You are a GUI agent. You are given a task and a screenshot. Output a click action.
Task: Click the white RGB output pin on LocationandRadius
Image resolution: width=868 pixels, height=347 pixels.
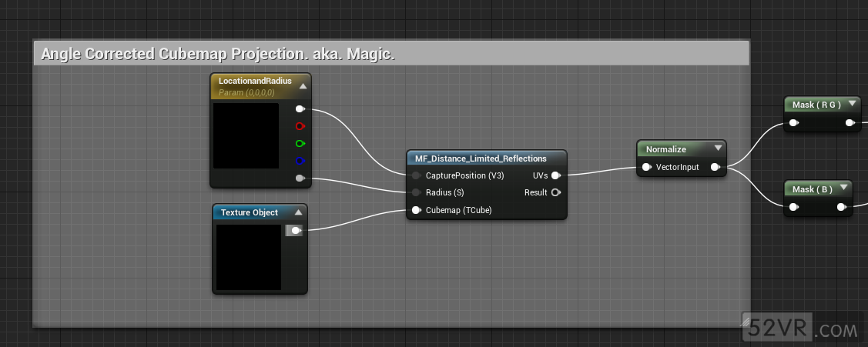[300, 109]
